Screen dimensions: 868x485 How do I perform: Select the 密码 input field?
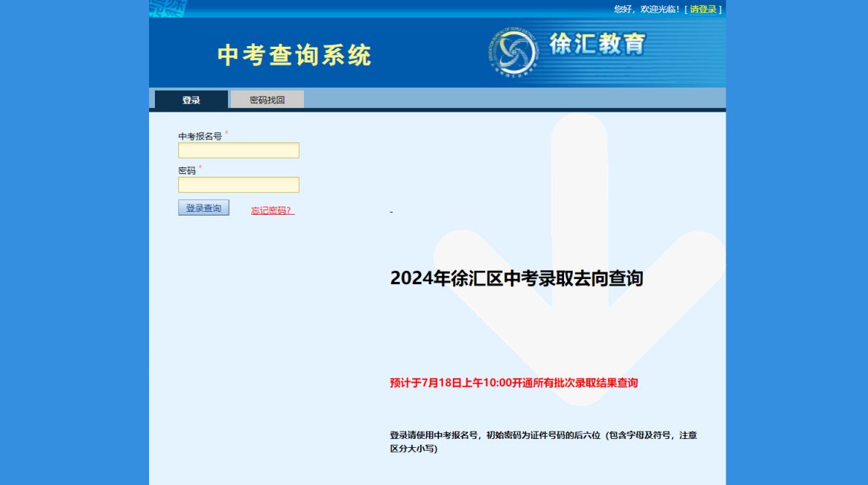coord(239,185)
